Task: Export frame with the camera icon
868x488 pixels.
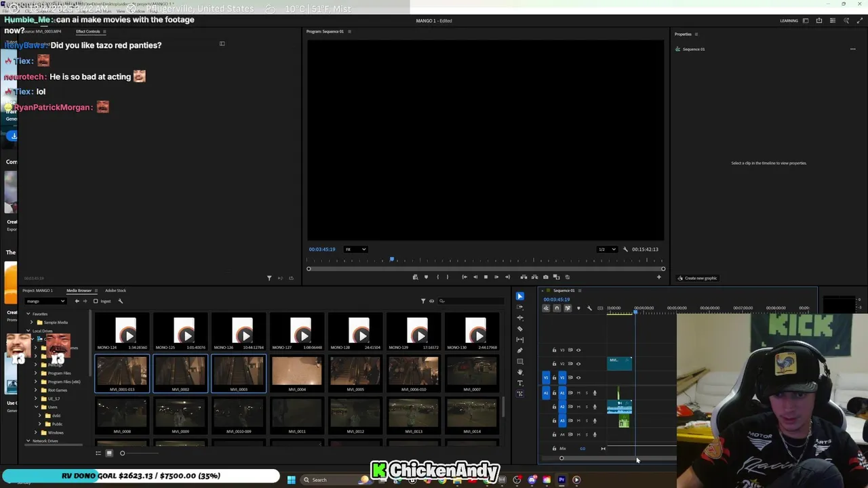Action: click(545, 277)
